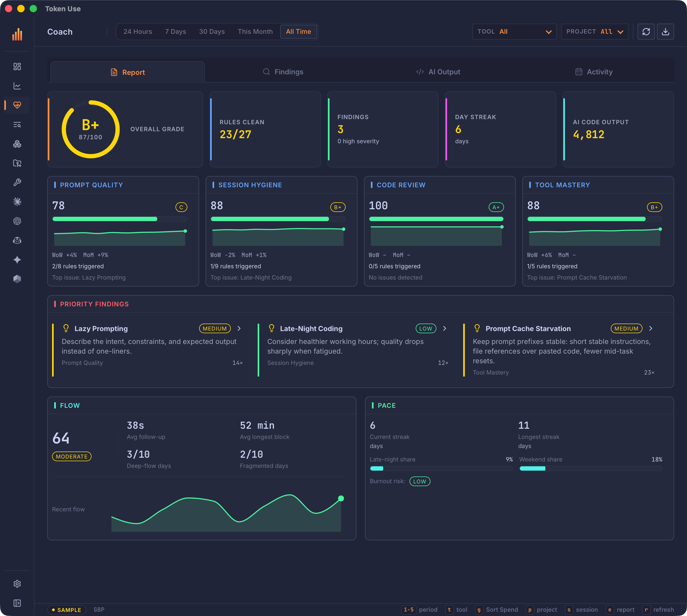Switch to the AI Output tab

(438, 72)
